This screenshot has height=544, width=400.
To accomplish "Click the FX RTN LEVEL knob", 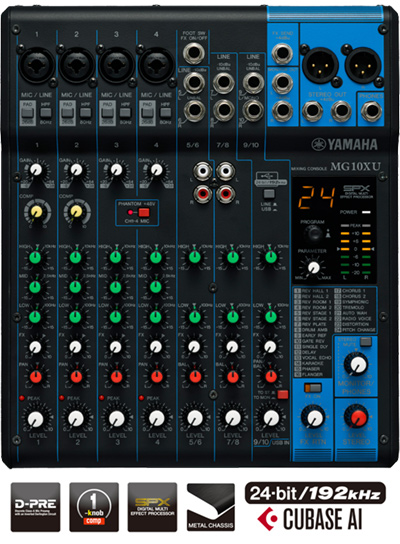I will pos(314,418).
